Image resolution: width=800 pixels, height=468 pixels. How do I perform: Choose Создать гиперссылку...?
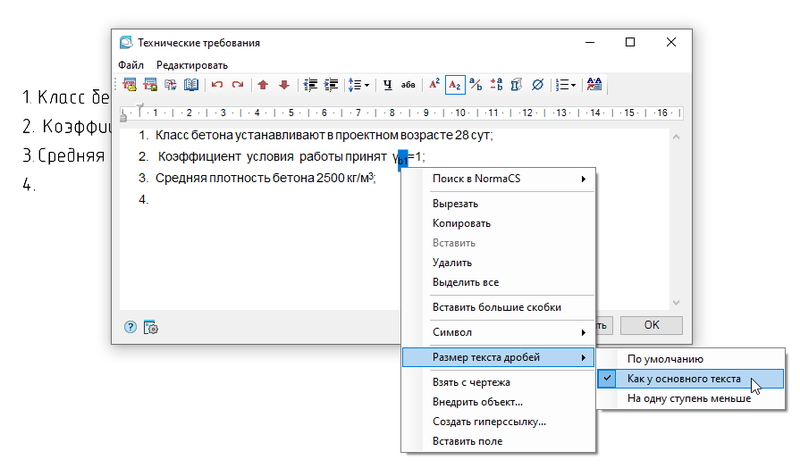498,422
